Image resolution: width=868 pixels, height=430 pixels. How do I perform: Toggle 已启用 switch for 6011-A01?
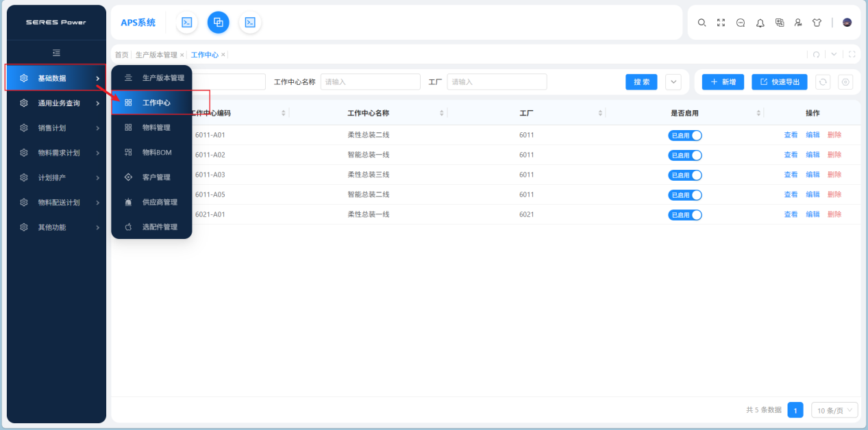(685, 136)
